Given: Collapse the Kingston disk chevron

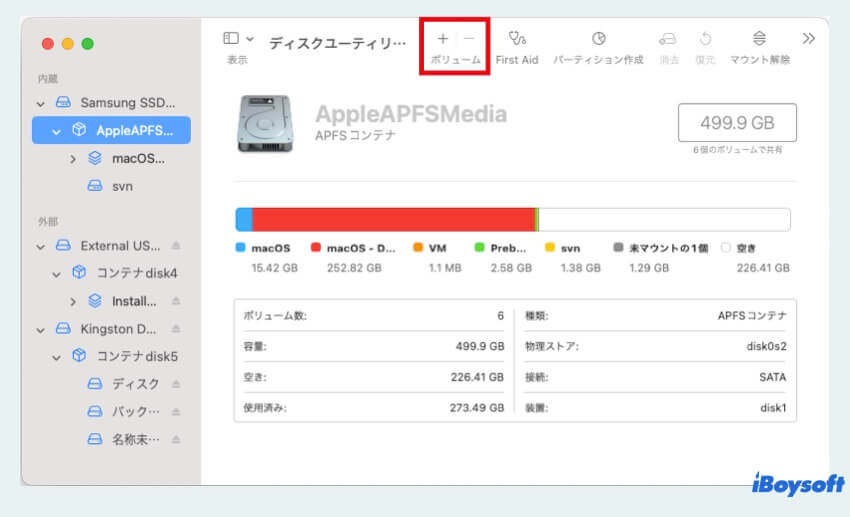Looking at the screenshot, I should tap(41, 329).
